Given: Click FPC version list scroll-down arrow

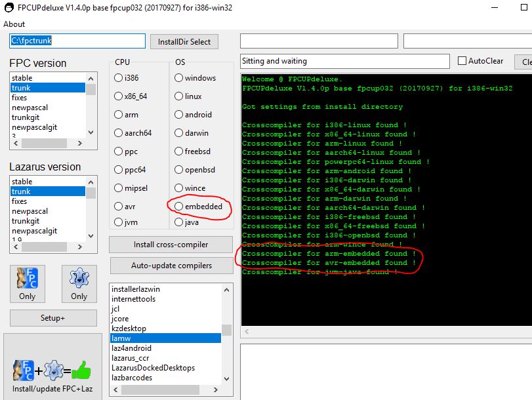Looking at the screenshot, I should point(91,132).
